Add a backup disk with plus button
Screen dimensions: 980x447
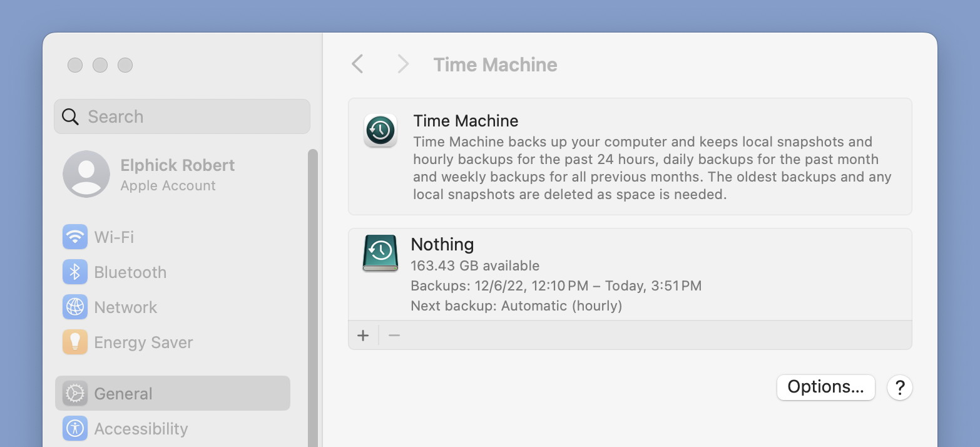tap(363, 336)
